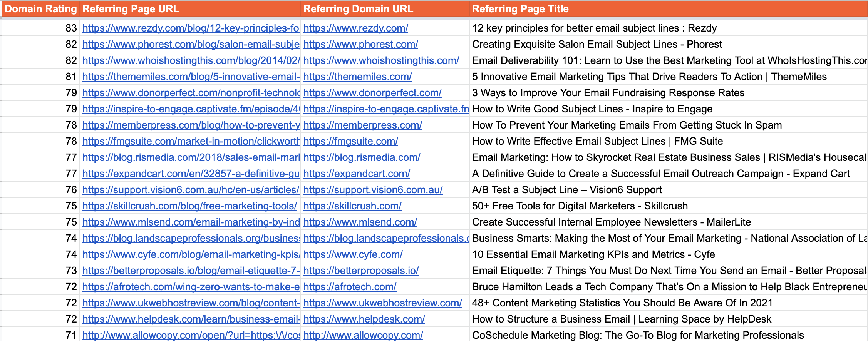Open the https://www.phorest.com/ domain link

pyautogui.click(x=361, y=44)
